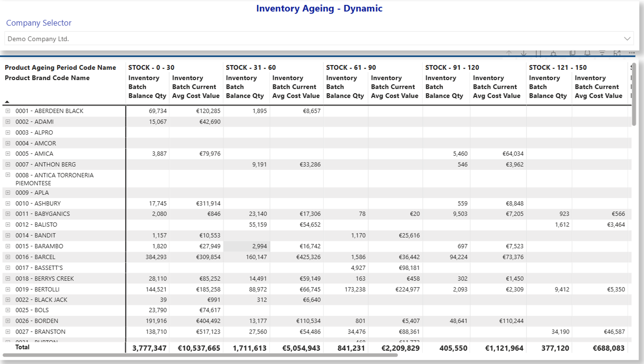The width and height of the screenshot is (644, 364).
Task: Click the STOCK - 91 - 120 column group header
Action: [452, 68]
